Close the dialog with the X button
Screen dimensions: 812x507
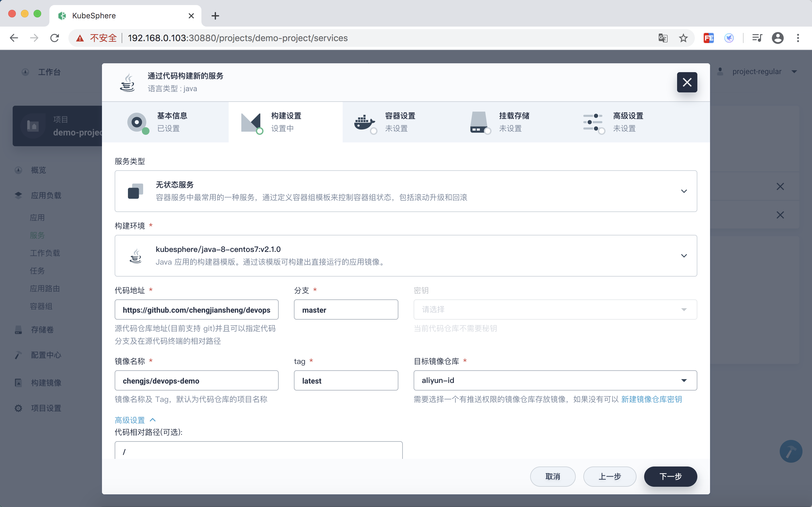click(x=687, y=82)
